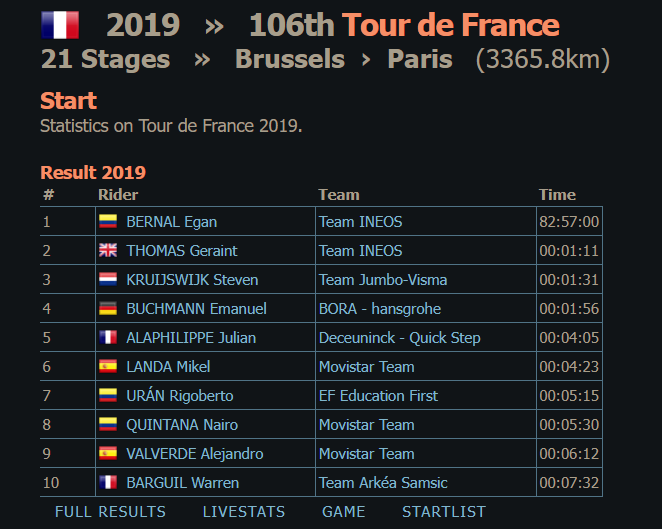Click the French flag beside Barguil Warren

pyautogui.click(x=108, y=483)
